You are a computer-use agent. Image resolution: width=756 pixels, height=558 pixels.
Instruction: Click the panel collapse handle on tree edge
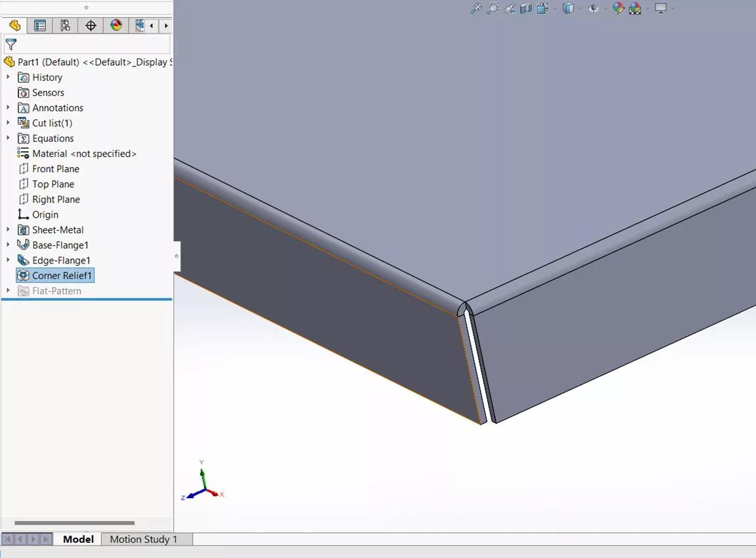coord(177,256)
